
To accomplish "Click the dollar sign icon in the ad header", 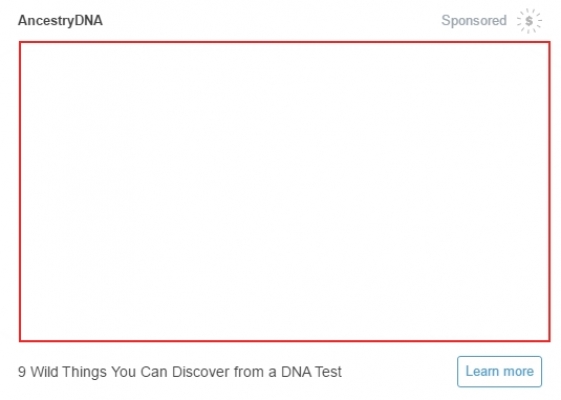I will click(x=529, y=21).
